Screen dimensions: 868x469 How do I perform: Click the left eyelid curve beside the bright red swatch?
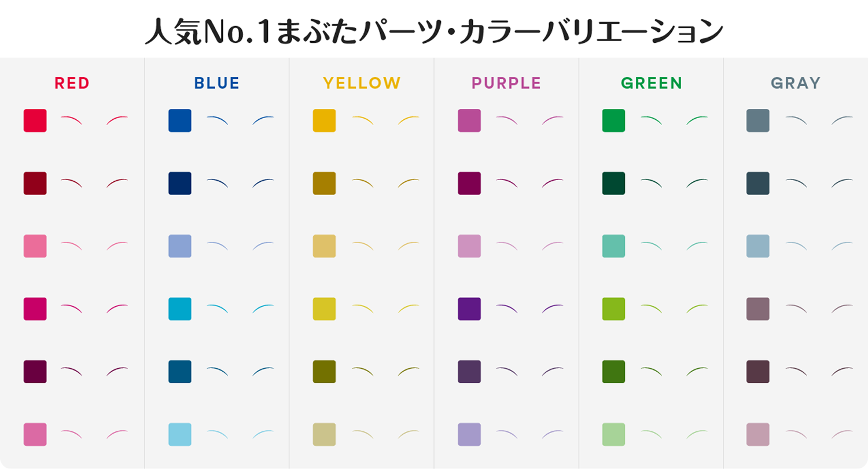tap(71, 120)
